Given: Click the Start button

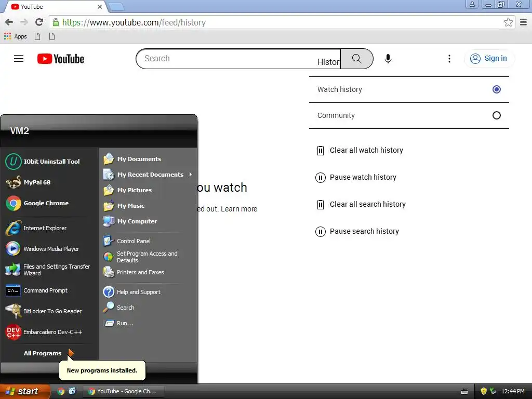Looking at the screenshot, I should tap(24, 391).
